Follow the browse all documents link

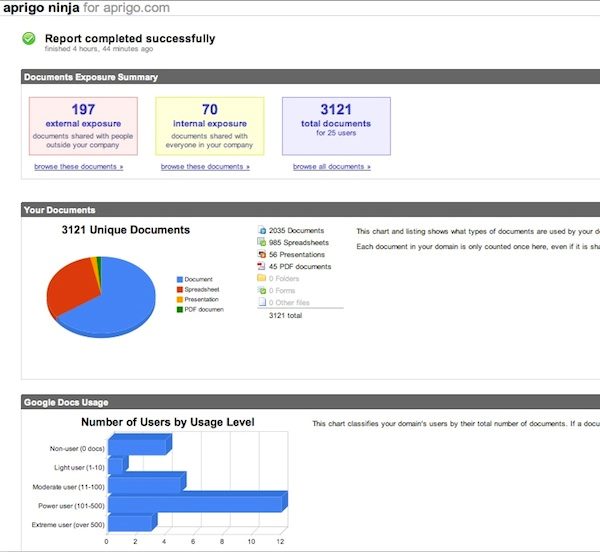pos(332,167)
